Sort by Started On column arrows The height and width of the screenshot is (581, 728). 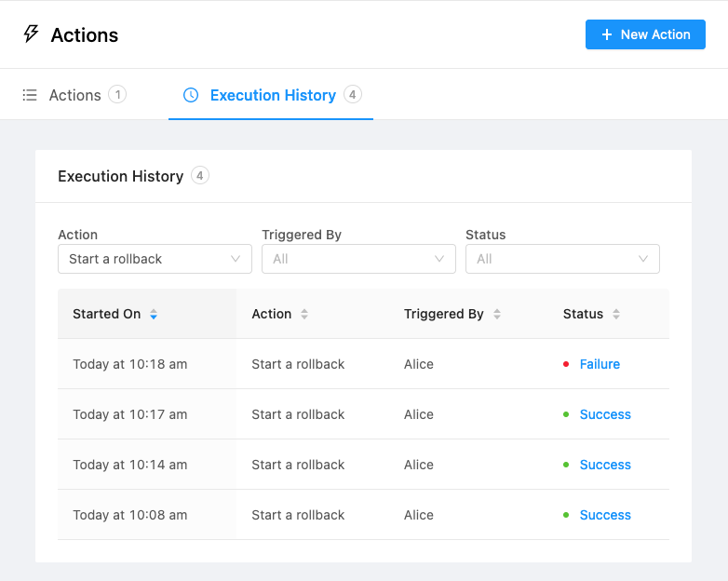pyautogui.click(x=154, y=315)
